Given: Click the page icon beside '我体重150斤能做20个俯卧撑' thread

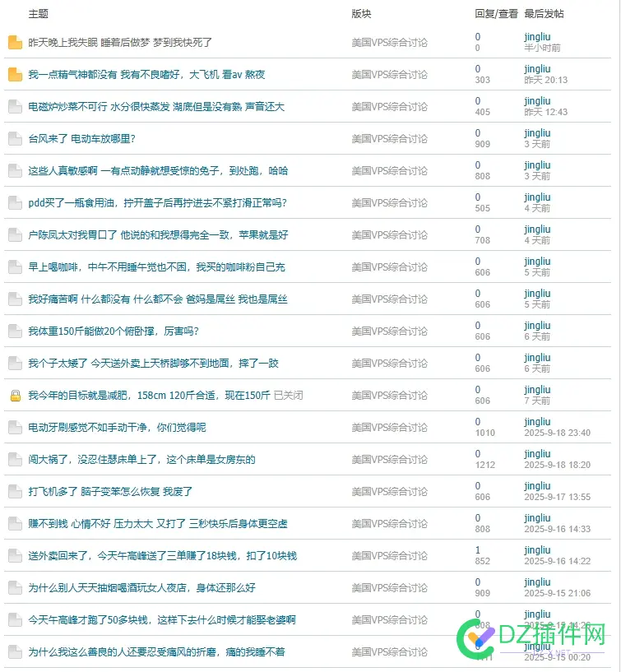Looking at the screenshot, I should (x=15, y=331).
